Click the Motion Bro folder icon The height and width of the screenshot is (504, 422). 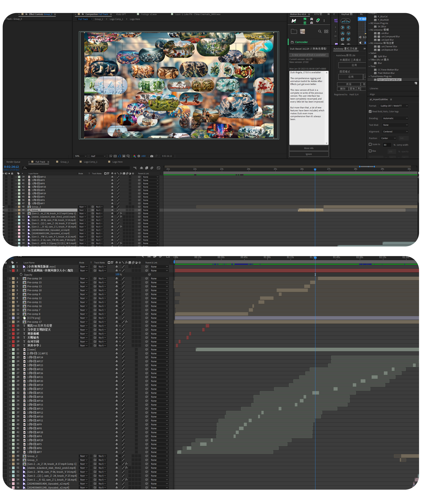pos(294,31)
